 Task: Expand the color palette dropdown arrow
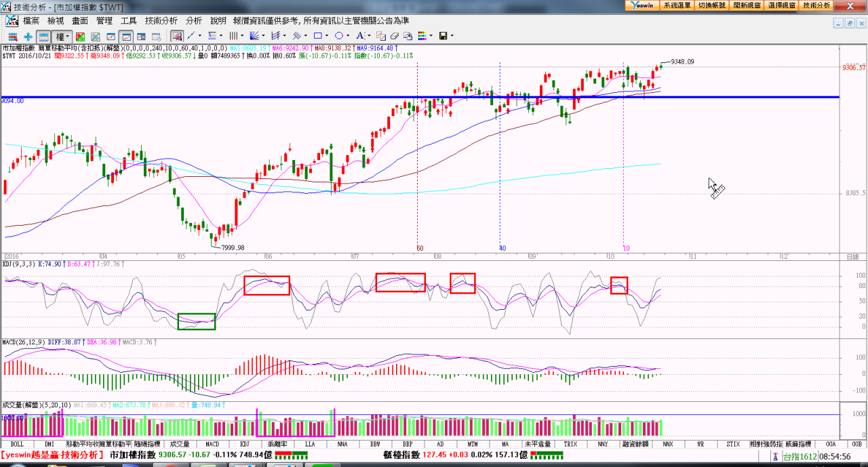point(431,36)
